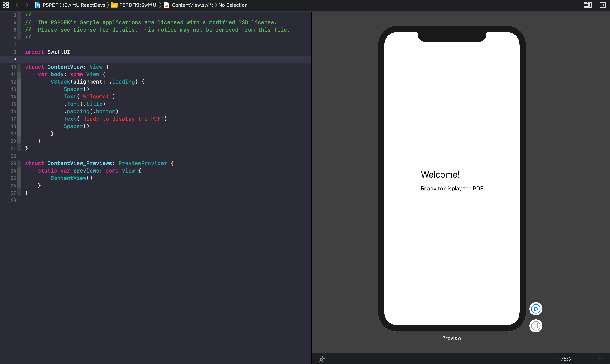Click line number 14 in the gutter
The image size is (610, 364).
coord(13,97)
